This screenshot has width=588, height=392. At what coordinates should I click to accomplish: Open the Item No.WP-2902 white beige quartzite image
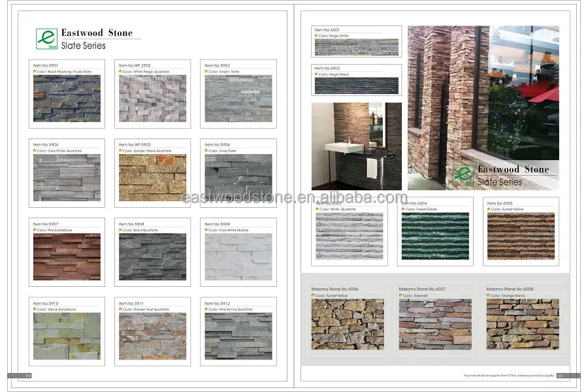tap(153, 98)
